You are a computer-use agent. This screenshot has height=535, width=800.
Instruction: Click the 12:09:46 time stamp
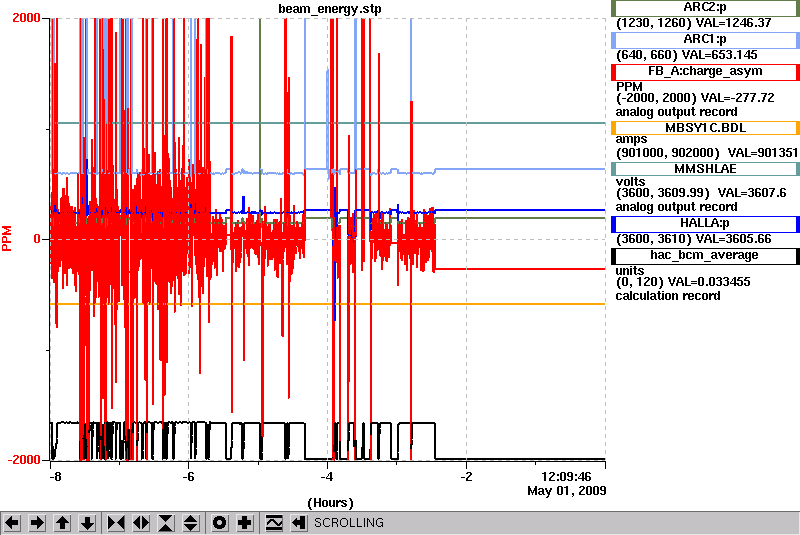(566, 477)
